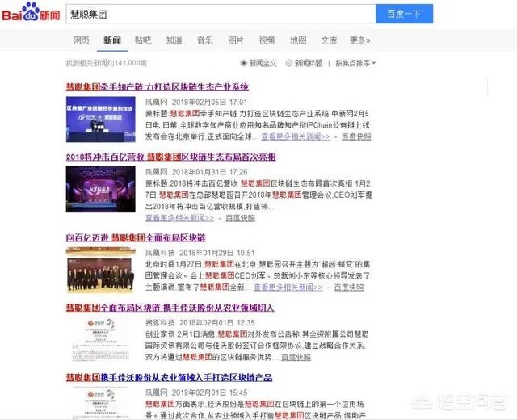Click thumbnail of 搜狐科技 12:35 result
This screenshot has width=517, height=420.
click(100, 340)
